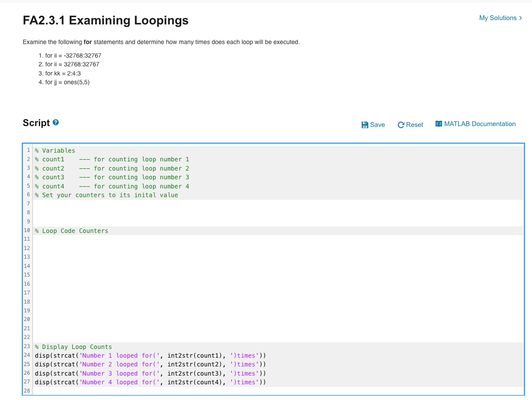Screen dimensions: 532x400
Task: Select the floppy disk symbol beside Save
Action: point(365,125)
